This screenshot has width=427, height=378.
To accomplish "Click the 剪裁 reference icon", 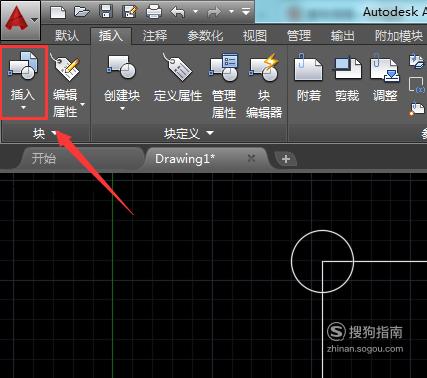I will tap(347, 67).
